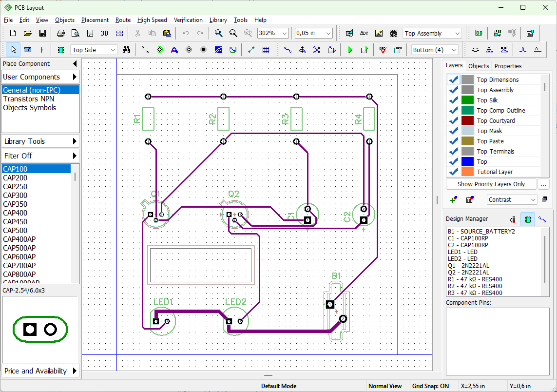Toggle Tutorial Layer checkbox
557x392 pixels.
453,172
